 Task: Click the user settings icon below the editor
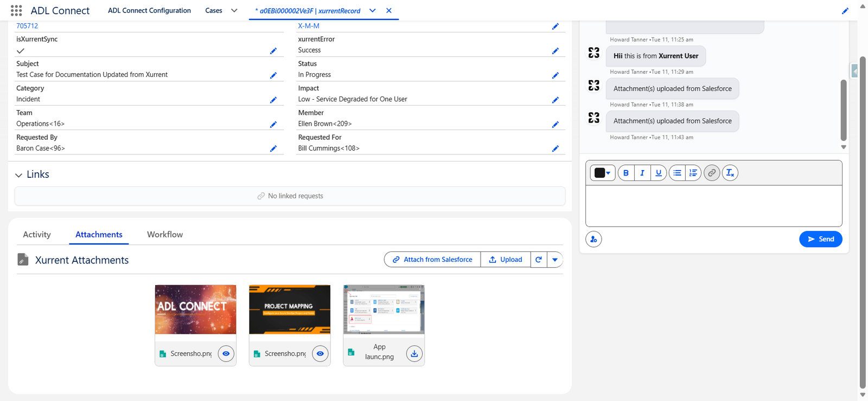[x=593, y=239]
